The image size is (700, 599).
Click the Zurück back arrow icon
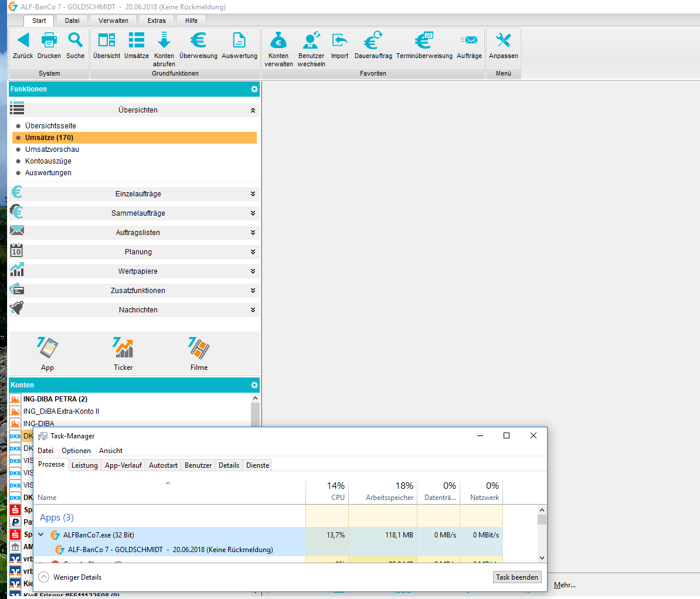[x=23, y=40]
